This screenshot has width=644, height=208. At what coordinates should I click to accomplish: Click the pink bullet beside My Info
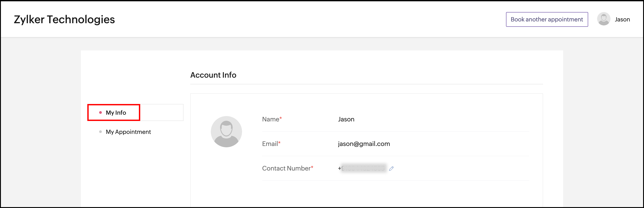pos(100,112)
